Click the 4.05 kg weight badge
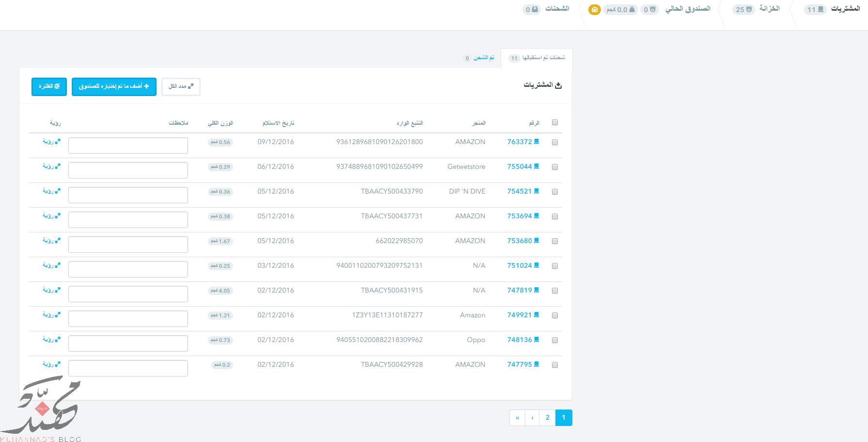Image resolution: width=868 pixels, height=442 pixels. [x=221, y=291]
